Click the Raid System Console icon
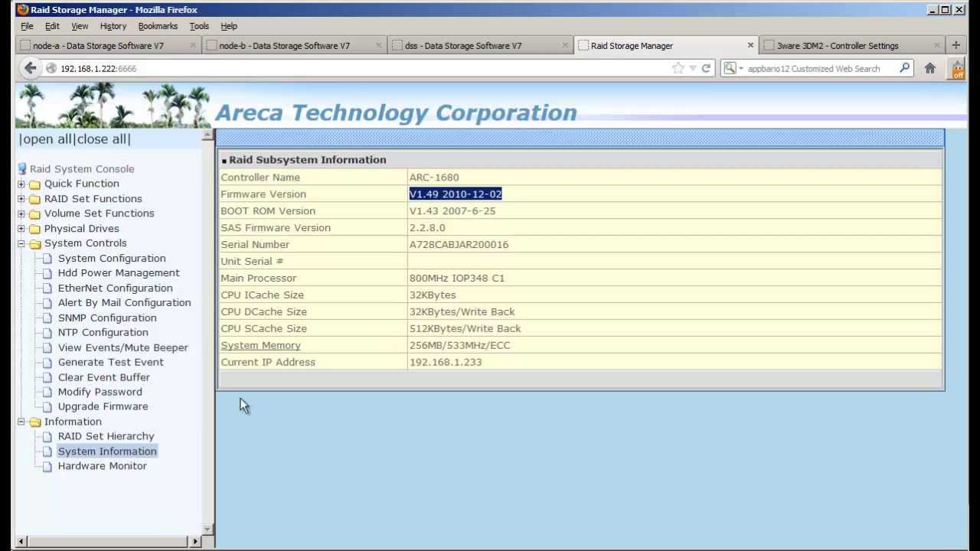 pyautogui.click(x=22, y=169)
